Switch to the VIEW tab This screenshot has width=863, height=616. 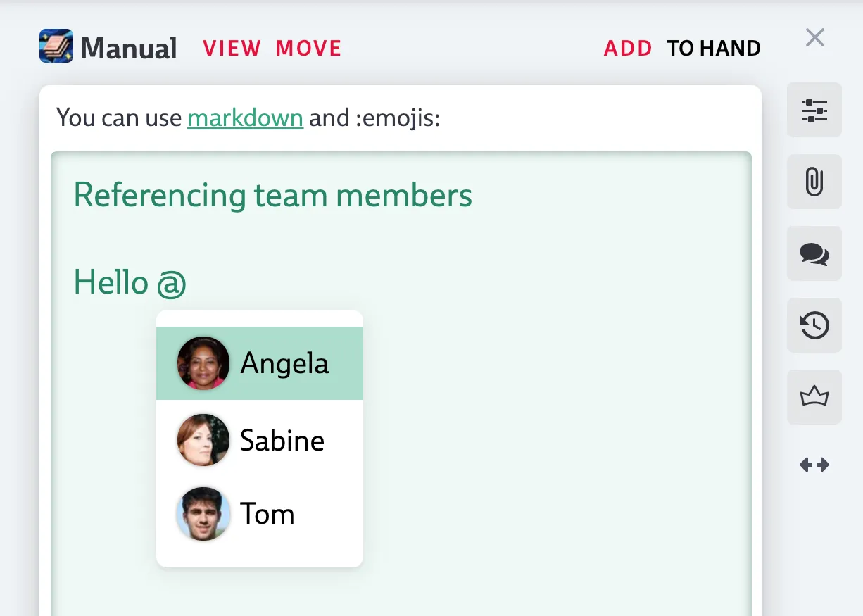232,49
